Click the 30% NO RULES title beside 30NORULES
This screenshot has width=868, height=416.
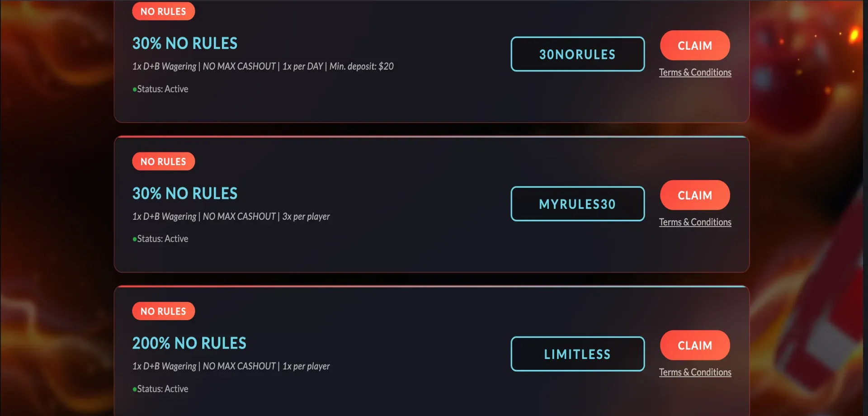point(184,43)
